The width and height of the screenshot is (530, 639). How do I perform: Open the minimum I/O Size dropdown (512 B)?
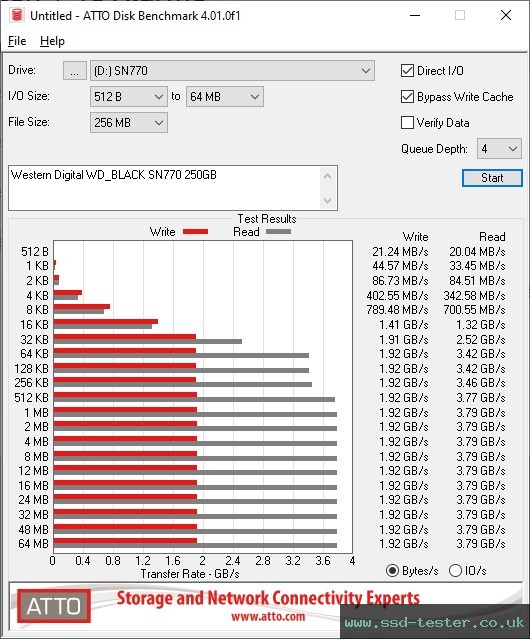click(129, 97)
